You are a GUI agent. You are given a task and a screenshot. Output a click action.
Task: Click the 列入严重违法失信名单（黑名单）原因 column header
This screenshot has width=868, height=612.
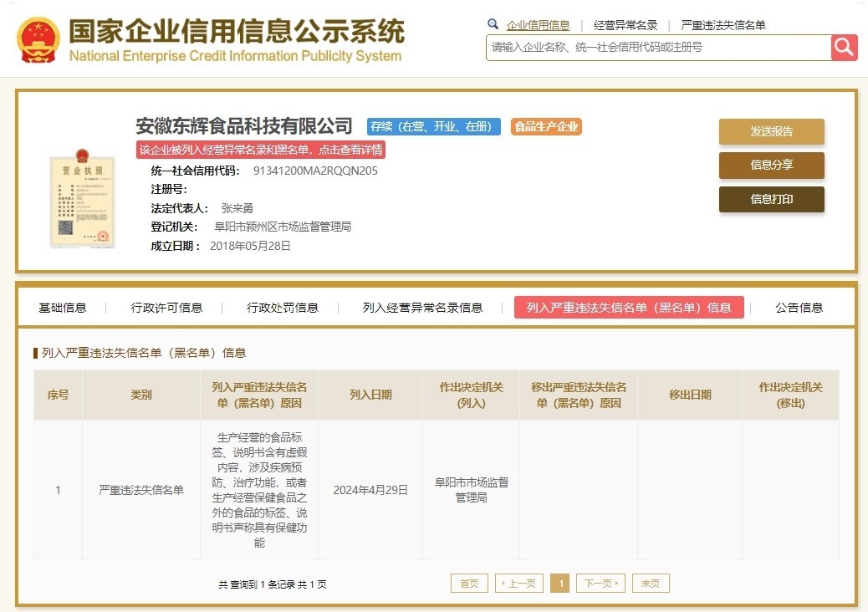(x=259, y=395)
